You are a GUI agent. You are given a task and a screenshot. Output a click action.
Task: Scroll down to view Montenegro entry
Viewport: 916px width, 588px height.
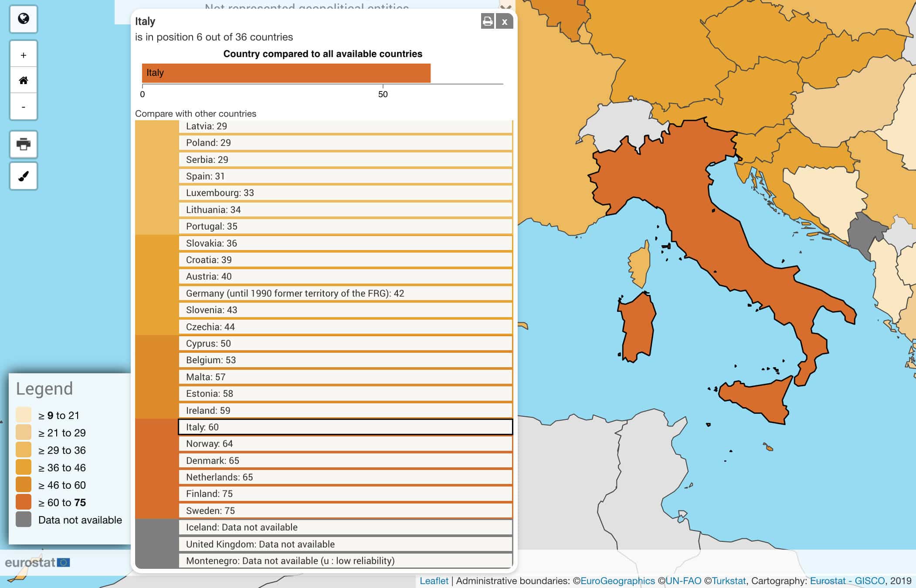click(346, 561)
